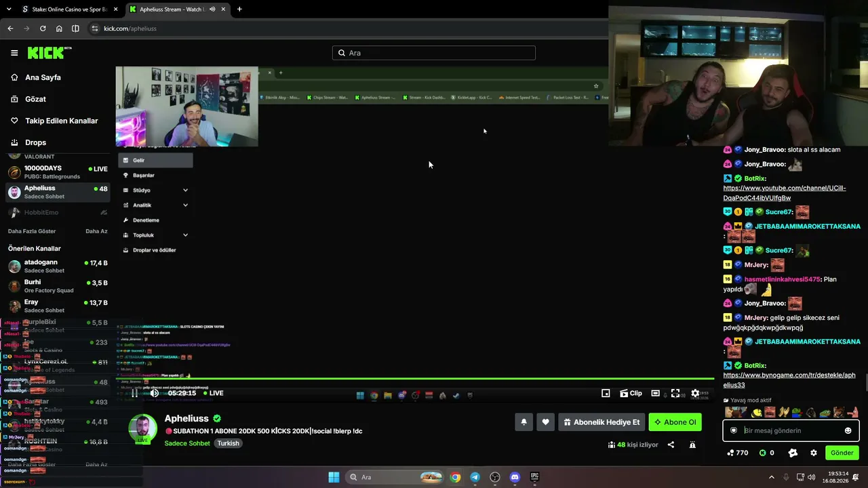Screen dimensions: 868x488
Task: Open the Windows Start menu
Action: tap(334, 477)
